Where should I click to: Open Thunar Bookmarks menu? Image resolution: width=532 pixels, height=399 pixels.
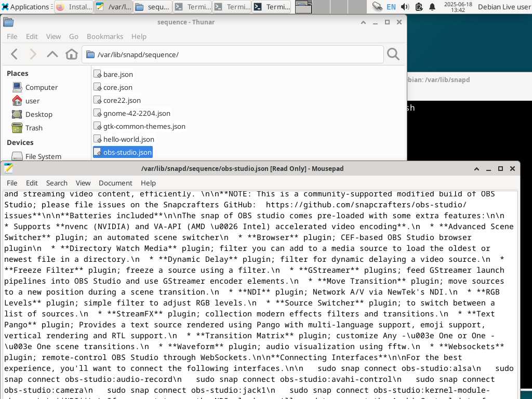click(105, 36)
